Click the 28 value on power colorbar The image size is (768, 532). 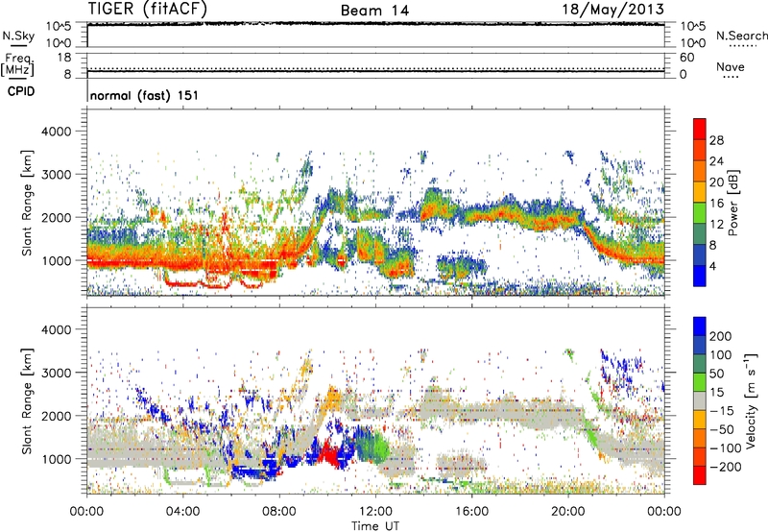(716, 140)
